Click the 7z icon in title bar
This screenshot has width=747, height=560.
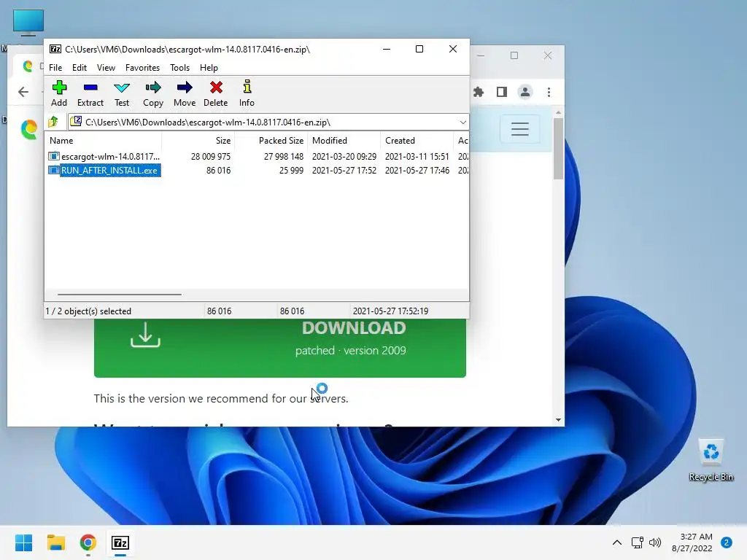[55, 49]
